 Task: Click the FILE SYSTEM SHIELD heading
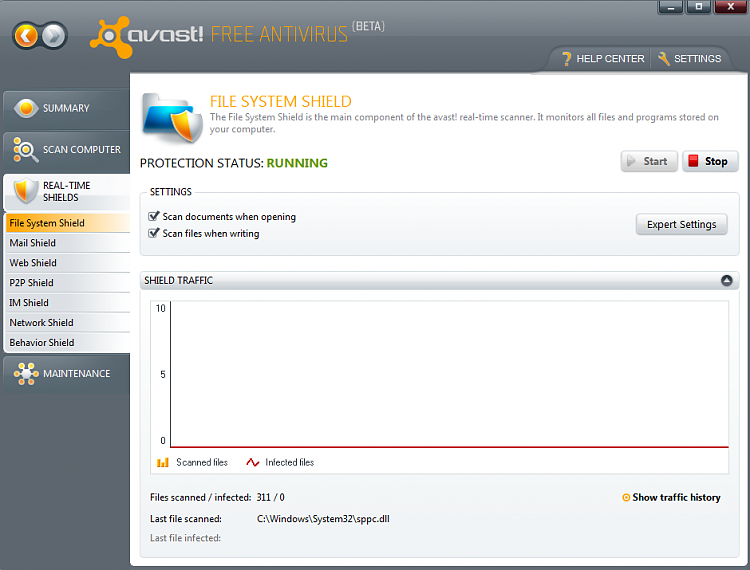click(281, 101)
